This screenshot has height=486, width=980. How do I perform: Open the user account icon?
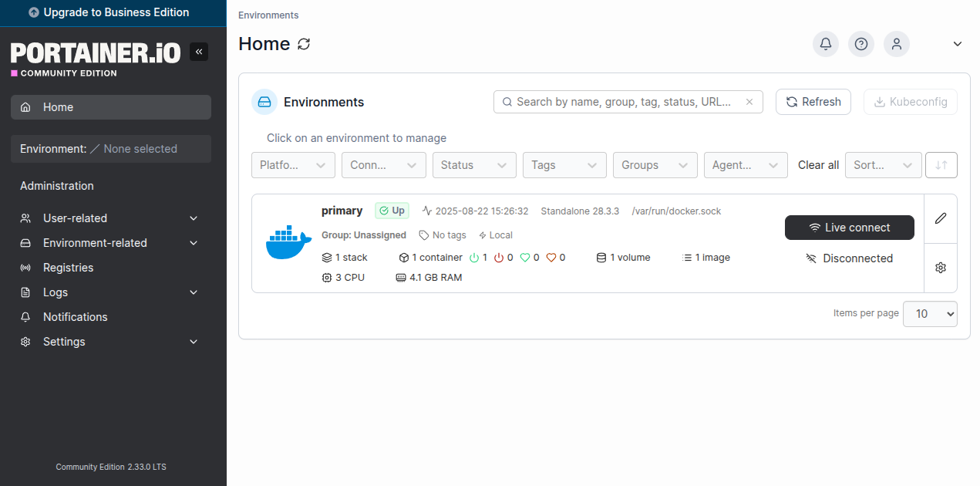pos(897,44)
